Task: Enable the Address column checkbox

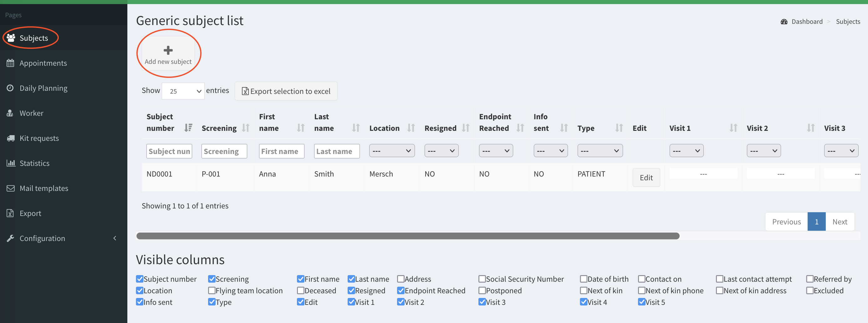Action: tap(401, 279)
